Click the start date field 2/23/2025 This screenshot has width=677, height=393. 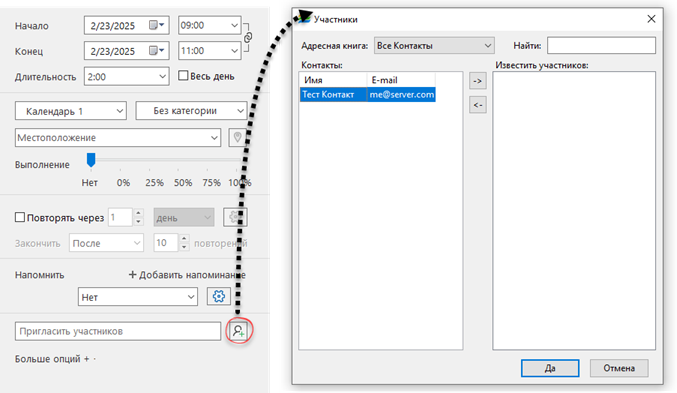pos(127,25)
